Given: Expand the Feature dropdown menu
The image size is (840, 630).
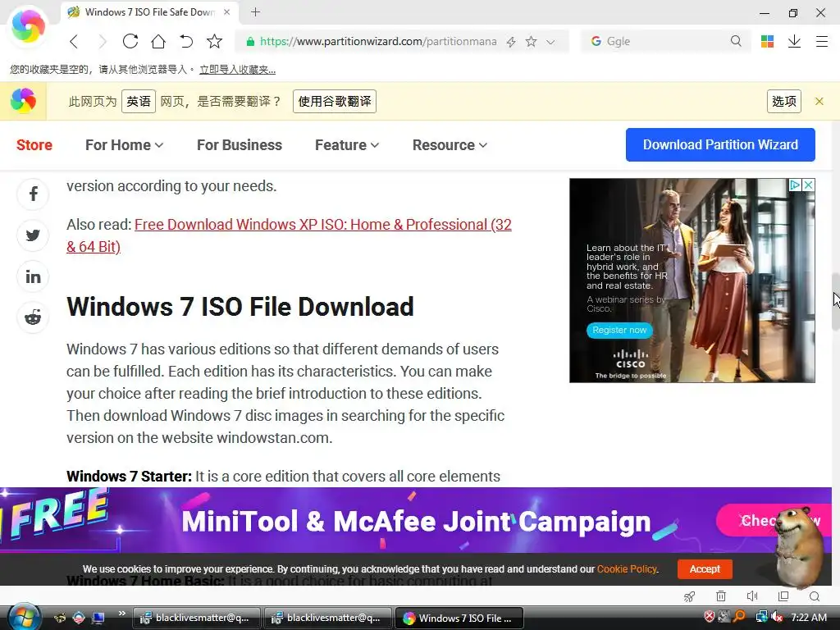Looking at the screenshot, I should [347, 144].
